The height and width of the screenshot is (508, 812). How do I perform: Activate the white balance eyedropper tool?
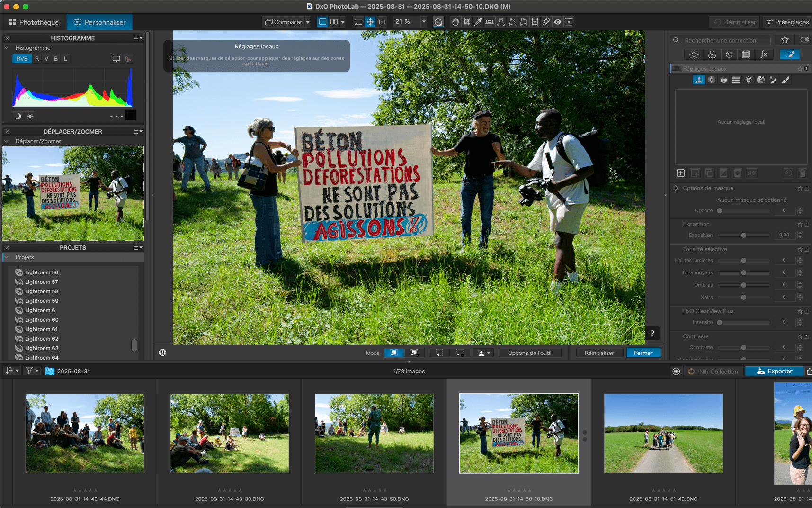point(478,22)
